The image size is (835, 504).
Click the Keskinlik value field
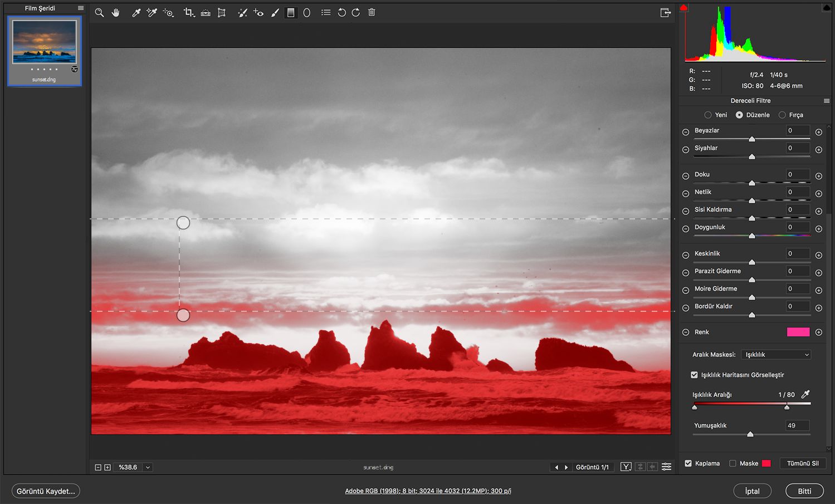click(797, 253)
